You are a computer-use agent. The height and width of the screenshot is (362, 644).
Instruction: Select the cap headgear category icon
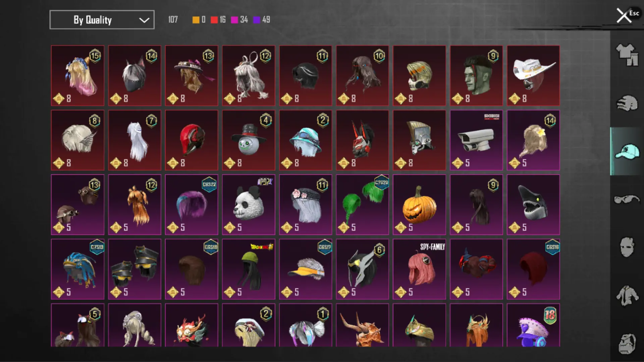[x=627, y=151]
